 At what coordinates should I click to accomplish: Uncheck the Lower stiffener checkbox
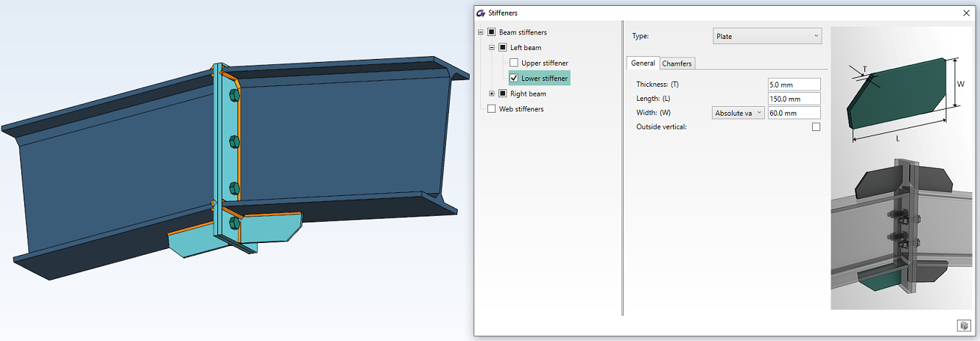point(514,78)
